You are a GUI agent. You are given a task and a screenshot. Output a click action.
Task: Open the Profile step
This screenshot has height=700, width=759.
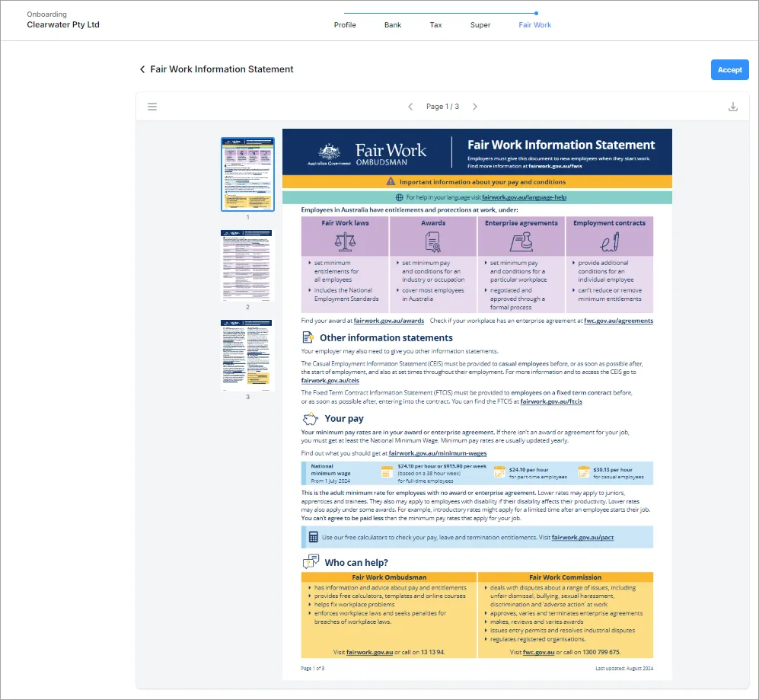click(x=345, y=24)
